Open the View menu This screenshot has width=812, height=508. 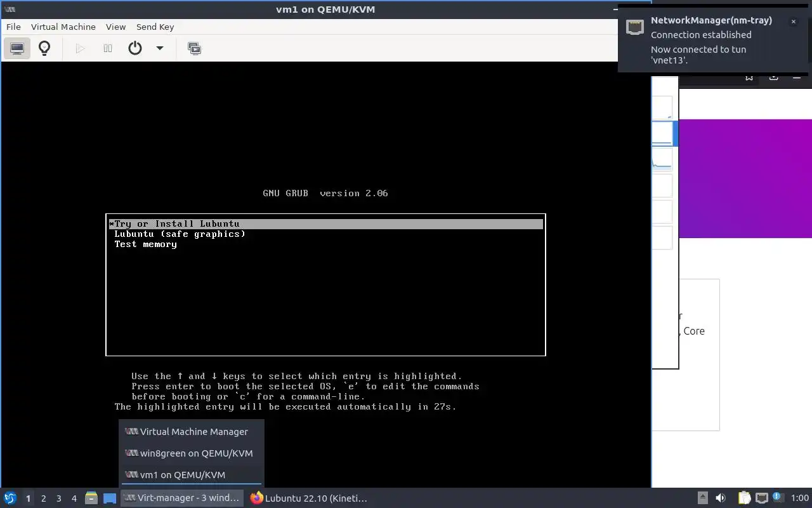(115, 27)
